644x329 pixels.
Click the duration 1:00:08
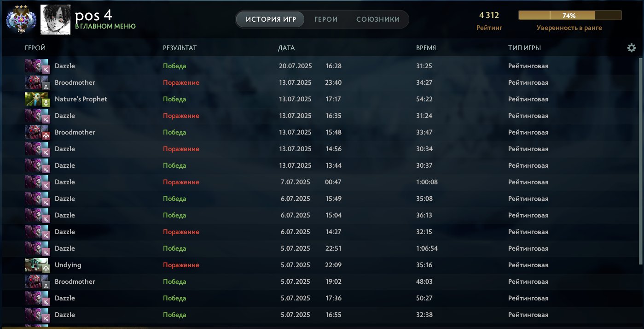tap(427, 182)
